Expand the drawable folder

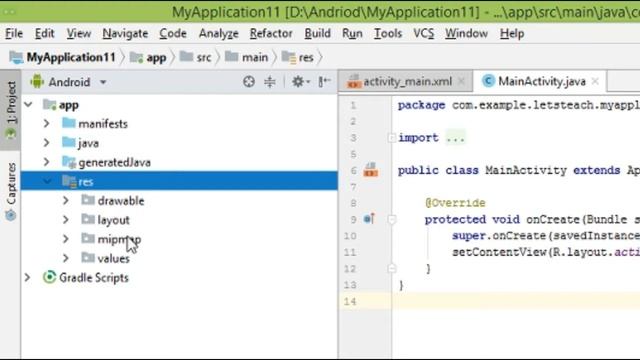click(66, 200)
